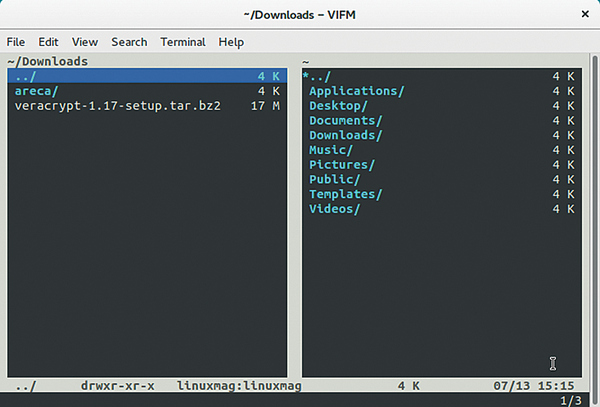Click the terminal's vertical scrollbar

(x=595, y=230)
